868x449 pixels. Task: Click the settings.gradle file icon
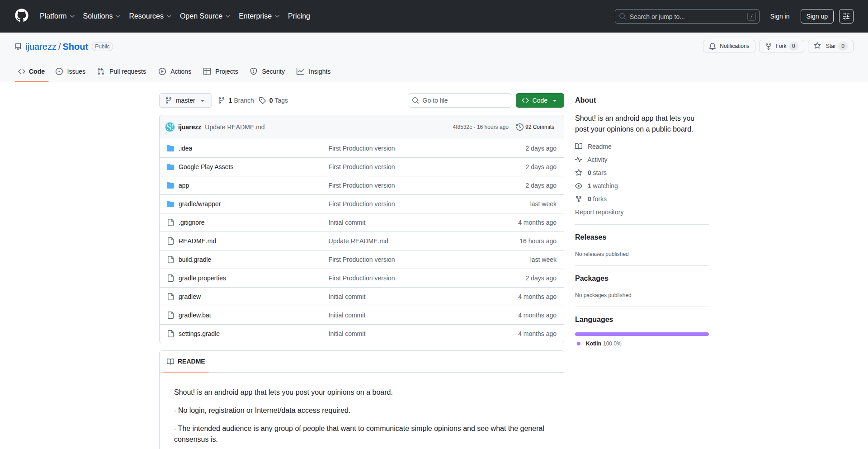click(x=170, y=334)
